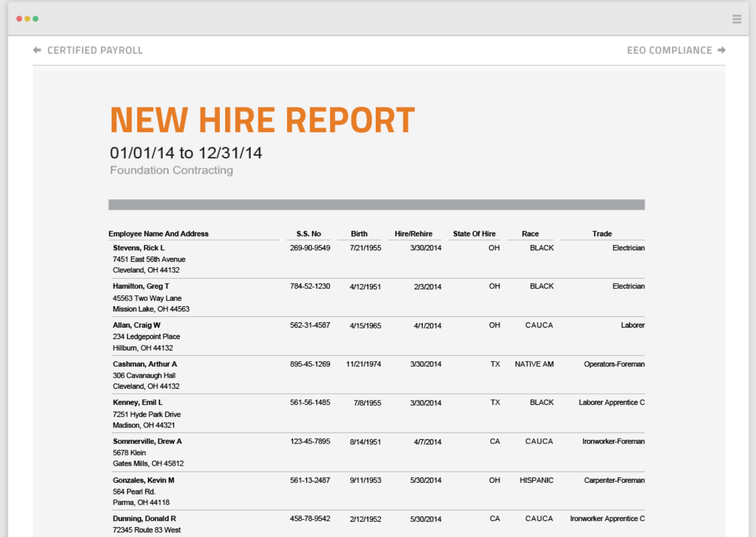Viewport: 756px width, 537px height.
Task: Click address 7251 Hyde Park Drive
Action: pyautogui.click(x=147, y=414)
